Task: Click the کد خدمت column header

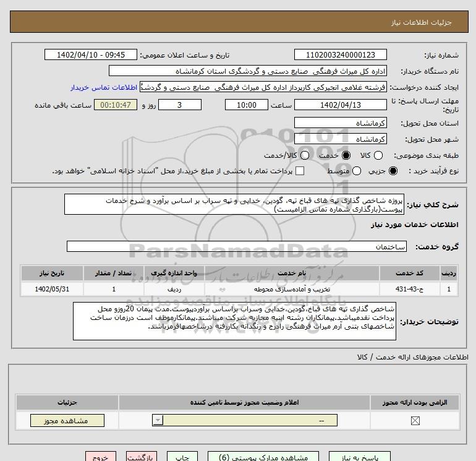Action: [409, 273]
